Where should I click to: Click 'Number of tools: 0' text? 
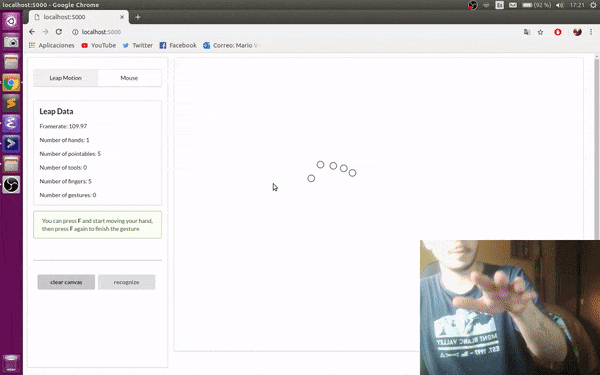pyautogui.click(x=63, y=168)
